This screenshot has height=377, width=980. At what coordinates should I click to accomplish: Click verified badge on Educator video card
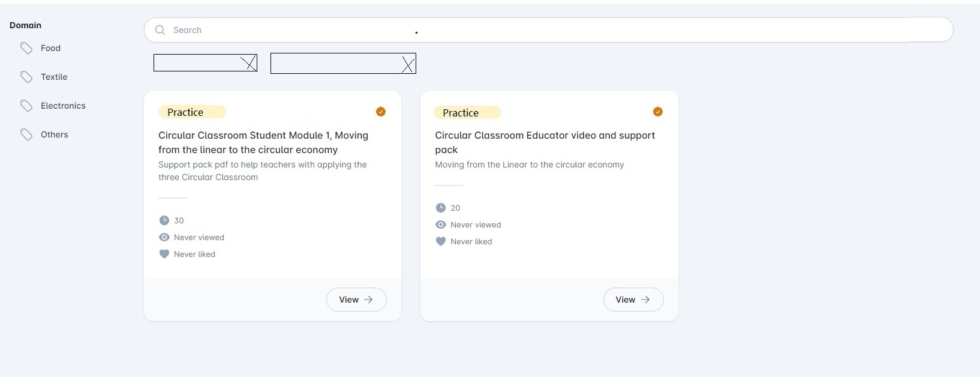pyautogui.click(x=658, y=112)
